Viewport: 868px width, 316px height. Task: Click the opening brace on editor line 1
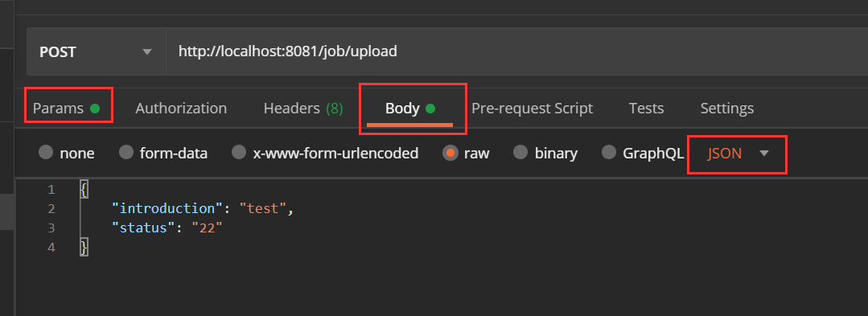[84, 189]
